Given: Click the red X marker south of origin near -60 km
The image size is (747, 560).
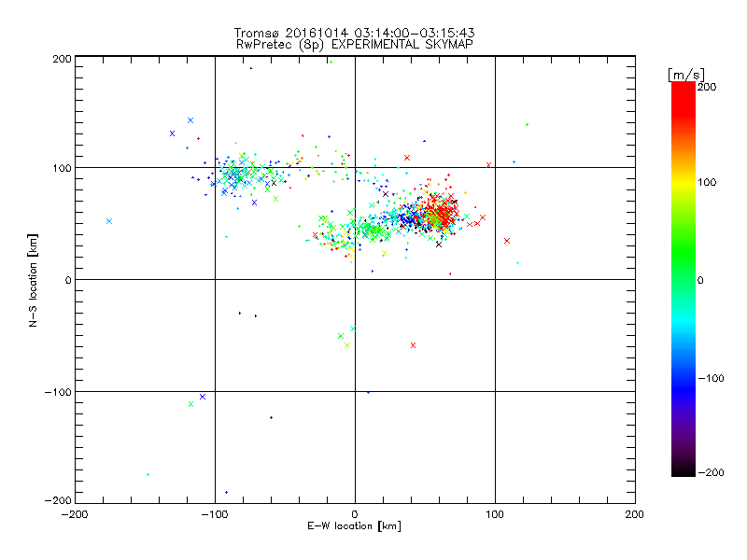Looking at the screenshot, I should click(413, 345).
